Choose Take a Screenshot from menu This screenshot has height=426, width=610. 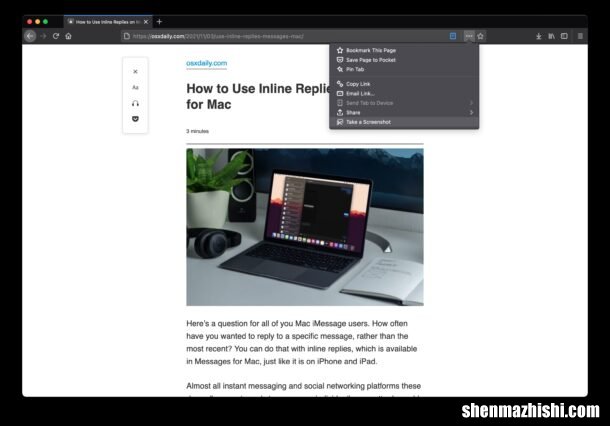click(368, 122)
